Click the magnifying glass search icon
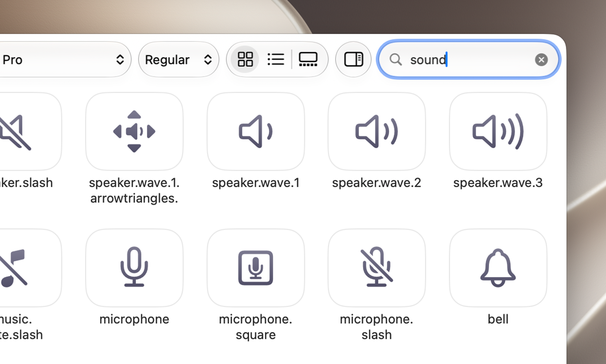Screen dimensions: 606x364 click(x=396, y=60)
